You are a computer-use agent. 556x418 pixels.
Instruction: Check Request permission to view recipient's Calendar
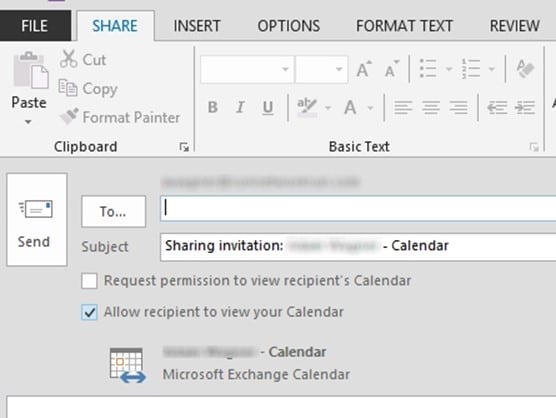tap(89, 281)
